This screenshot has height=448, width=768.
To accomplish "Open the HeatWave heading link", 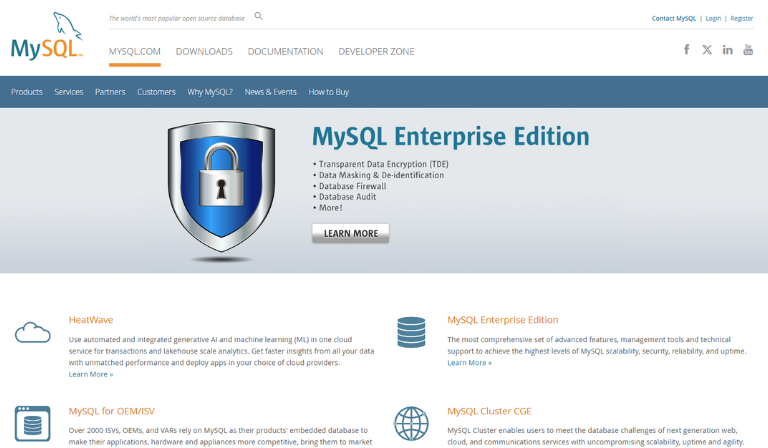I will [91, 320].
